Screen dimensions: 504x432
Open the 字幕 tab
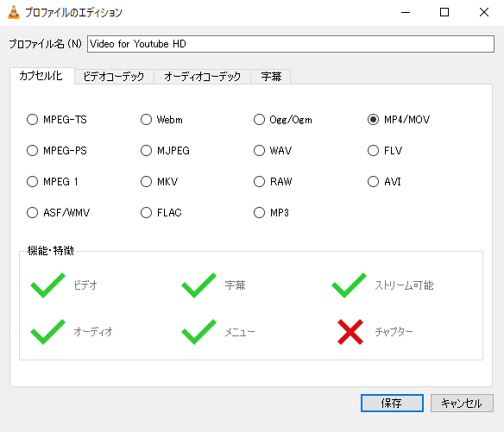tap(271, 77)
